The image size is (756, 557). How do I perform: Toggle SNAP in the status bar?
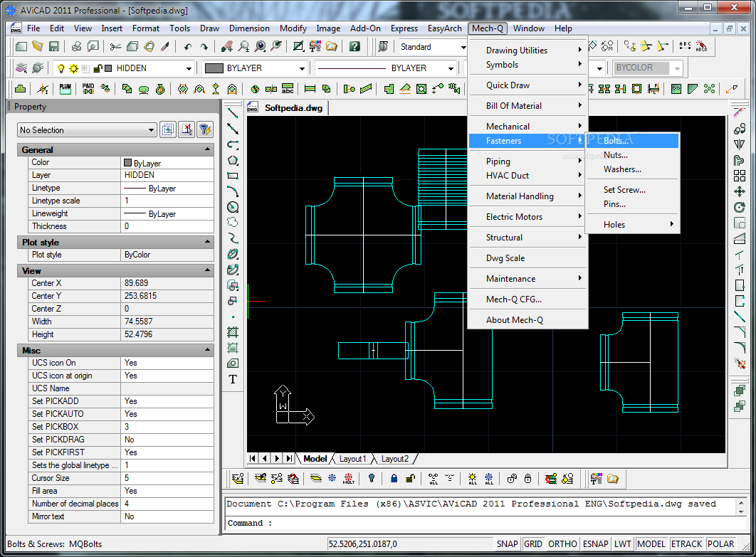508,544
